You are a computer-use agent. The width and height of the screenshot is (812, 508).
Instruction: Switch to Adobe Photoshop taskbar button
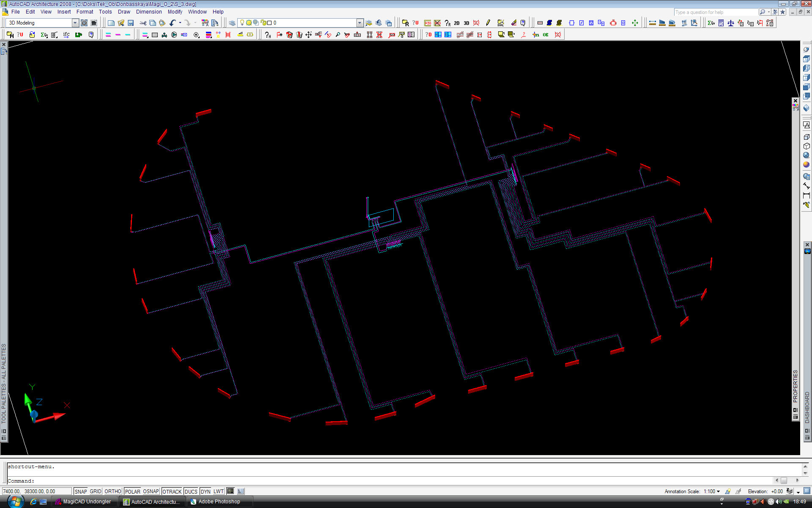[x=219, y=502]
